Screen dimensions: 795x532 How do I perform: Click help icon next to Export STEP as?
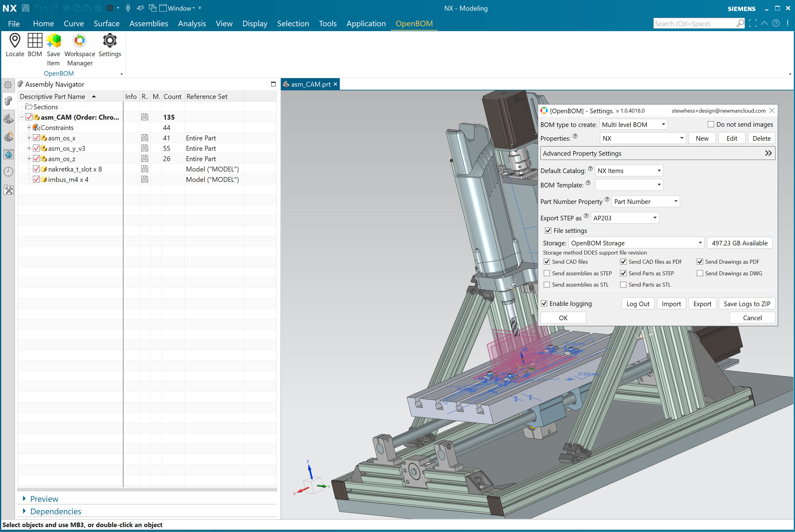586,216
